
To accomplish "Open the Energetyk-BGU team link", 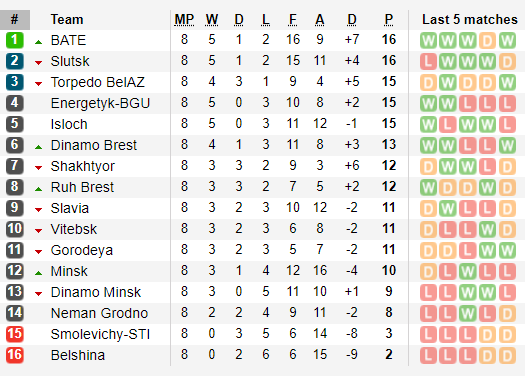I will pyautogui.click(x=100, y=103).
